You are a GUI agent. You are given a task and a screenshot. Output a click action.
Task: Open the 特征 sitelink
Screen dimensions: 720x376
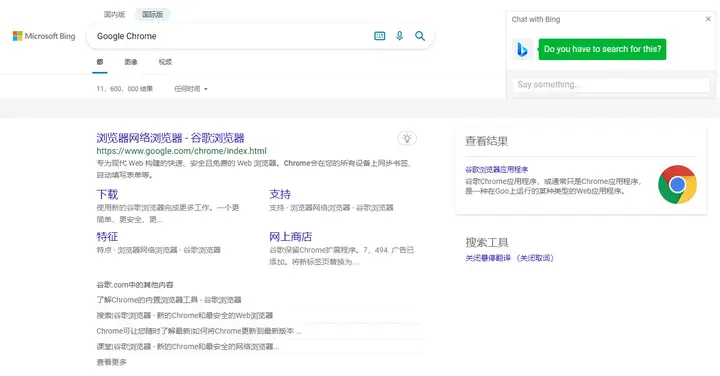(107, 236)
